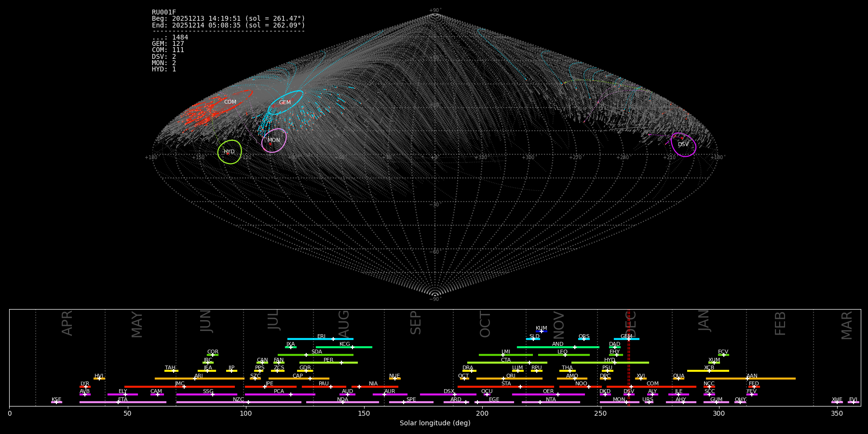The image size is (868, 434).
Task: Click the HYD radiant label on the sky map
Action: click(229, 151)
